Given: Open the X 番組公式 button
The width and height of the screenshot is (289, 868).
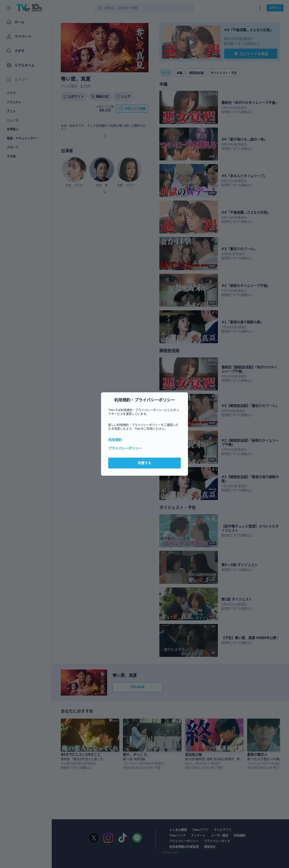Looking at the screenshot, I should point(100,96).
